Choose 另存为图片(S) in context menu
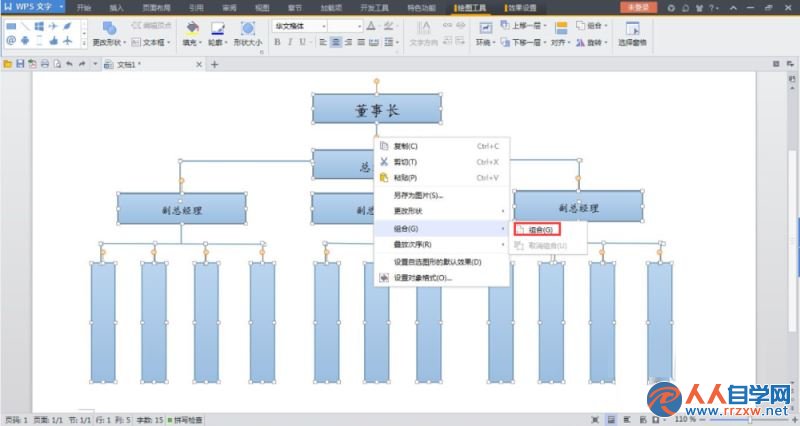 pyautogui.click(x=441, y=195)
